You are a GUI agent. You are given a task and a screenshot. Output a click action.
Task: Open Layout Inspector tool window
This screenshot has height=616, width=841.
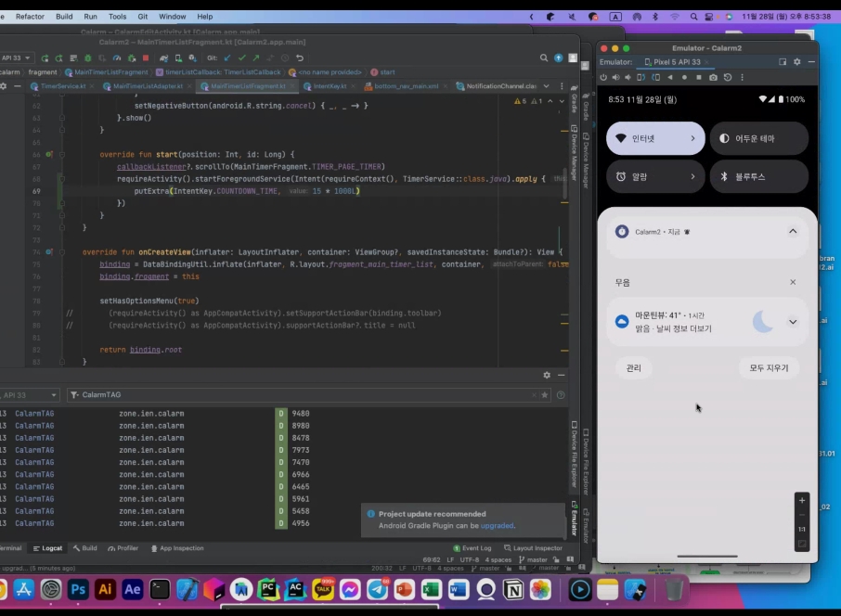click(533, 548)
